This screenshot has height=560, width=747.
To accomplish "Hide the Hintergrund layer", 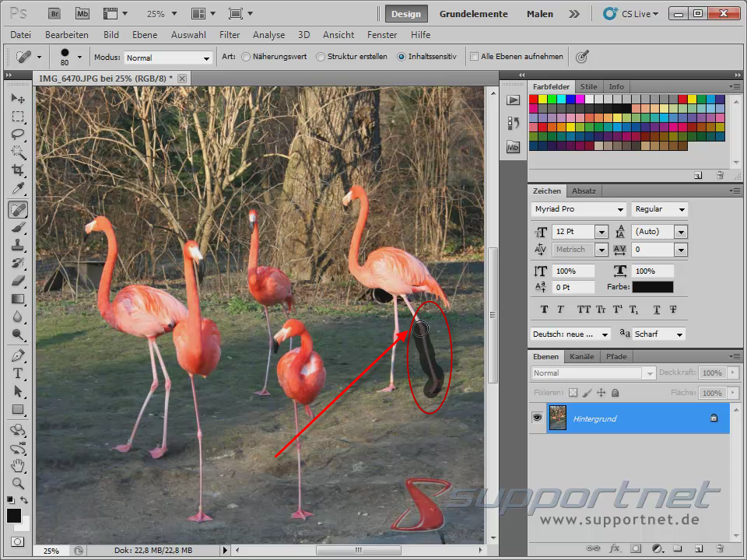I will click(536, 418).
